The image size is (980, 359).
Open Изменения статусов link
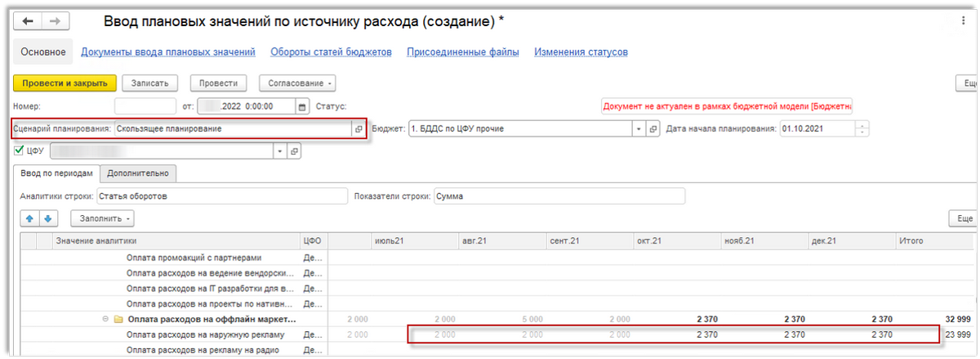coord(581,52)
